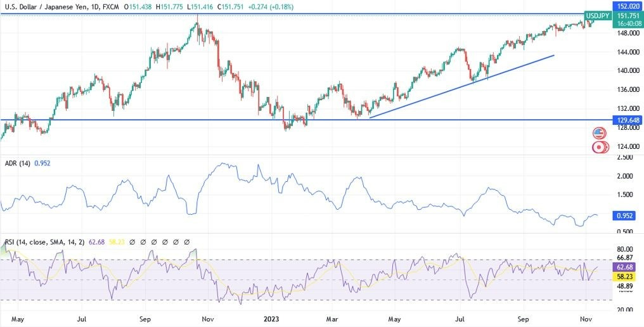Click the 0.500 label on ADR scale
This screenshot has width=644, height=327.
pos(624,232)
